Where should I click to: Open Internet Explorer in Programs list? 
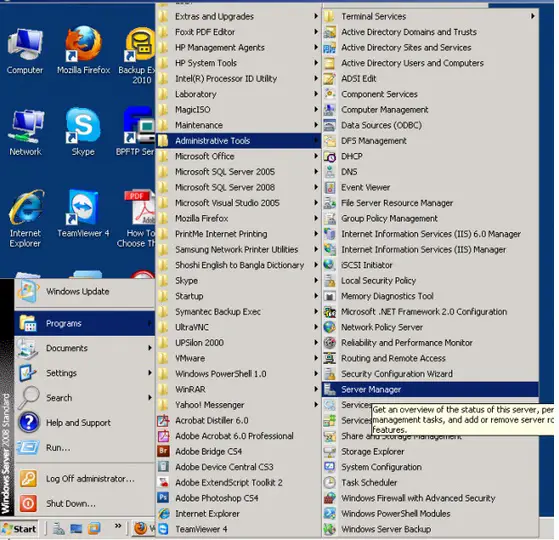[238, 514]
